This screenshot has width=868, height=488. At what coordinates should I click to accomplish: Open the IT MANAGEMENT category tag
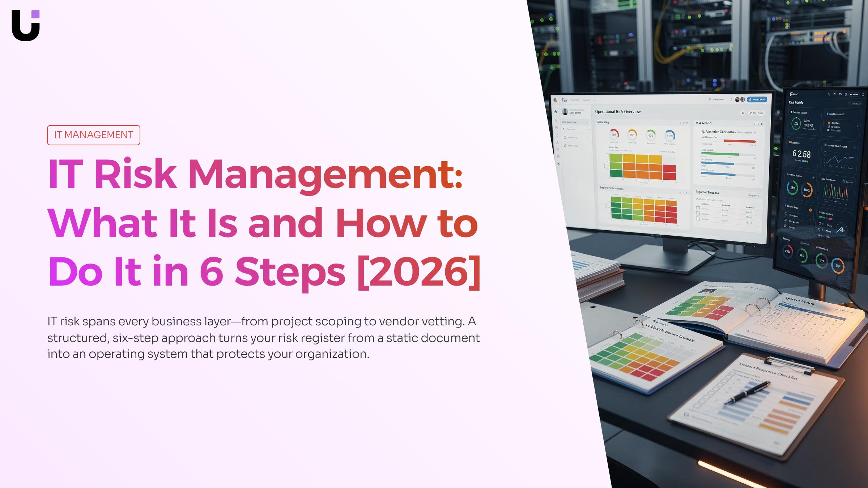[x=94, y=135]
